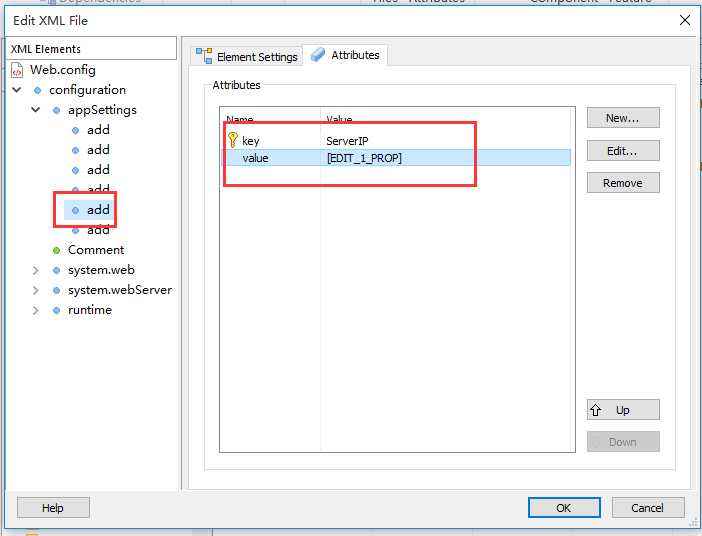Click the blue dot icon beside configuration

pos(38,90)
